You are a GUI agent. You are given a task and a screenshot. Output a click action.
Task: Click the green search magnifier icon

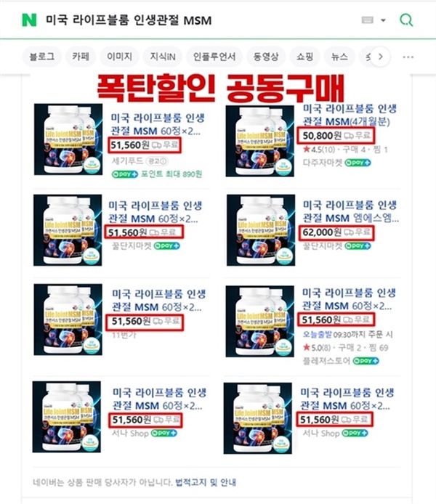(x=406, y=20)
